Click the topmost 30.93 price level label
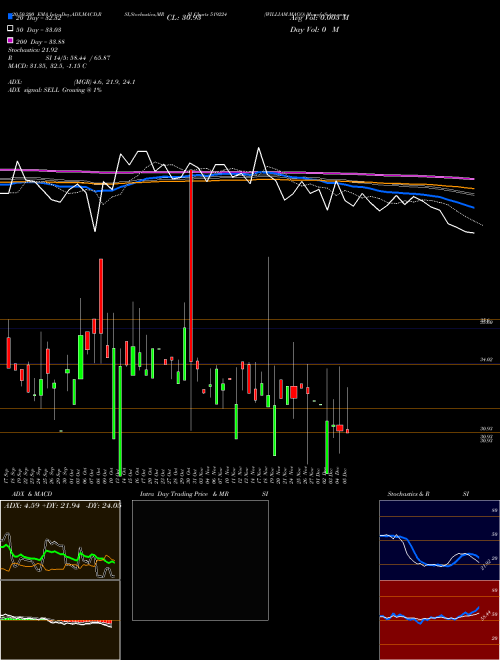500x660 pixels. click(x=487, y=429)
